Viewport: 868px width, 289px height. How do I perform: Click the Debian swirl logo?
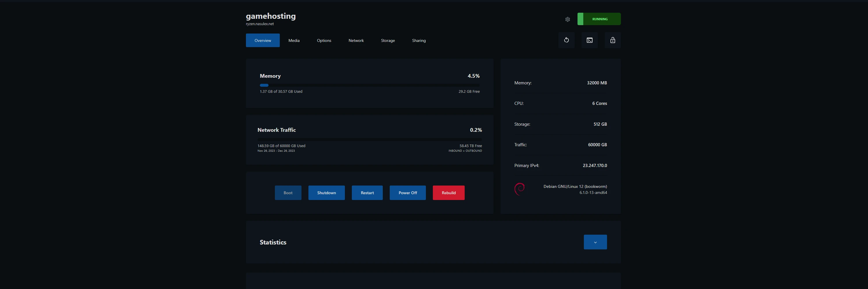coord(520,189)
